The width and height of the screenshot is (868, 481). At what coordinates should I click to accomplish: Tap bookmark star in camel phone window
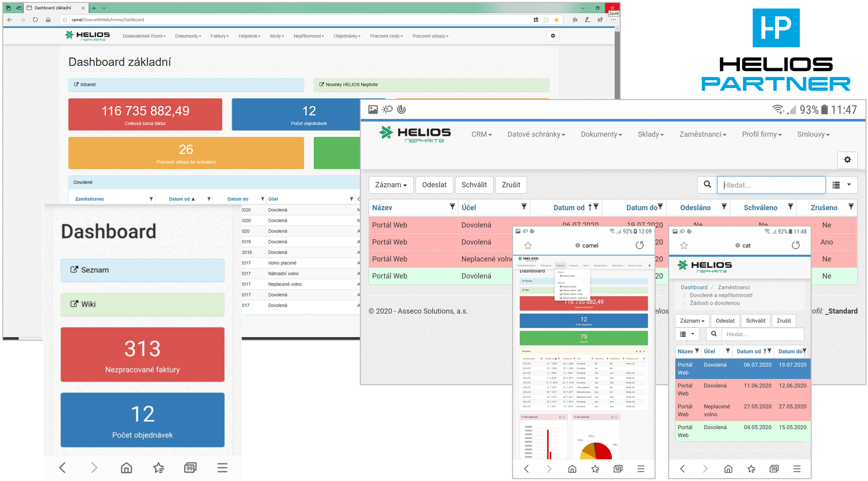(528, 246)
